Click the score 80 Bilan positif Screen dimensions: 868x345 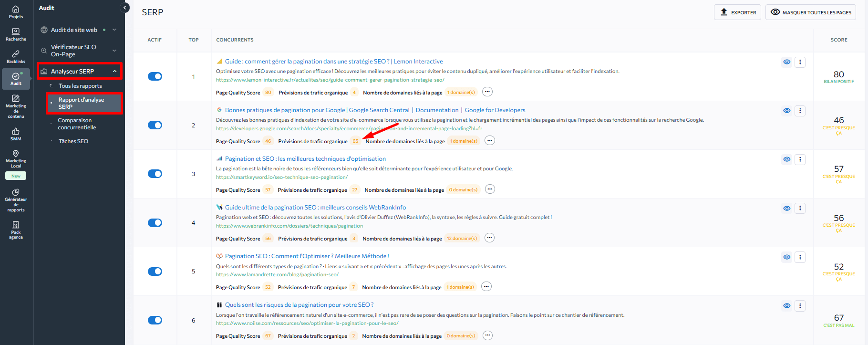839,76
